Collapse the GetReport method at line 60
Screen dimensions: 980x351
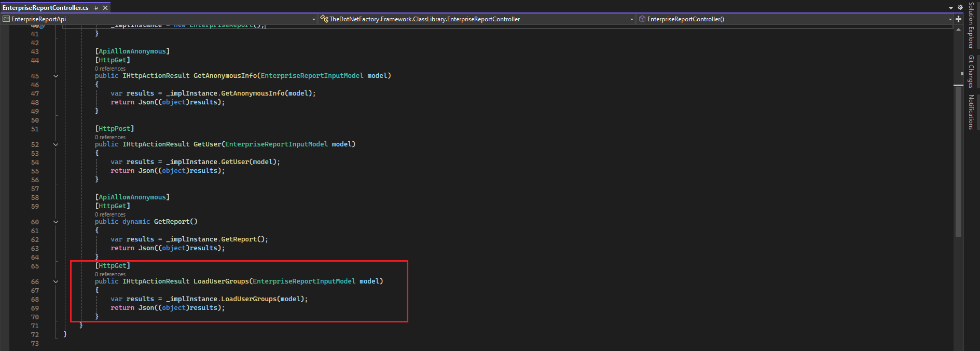point(56,222)
